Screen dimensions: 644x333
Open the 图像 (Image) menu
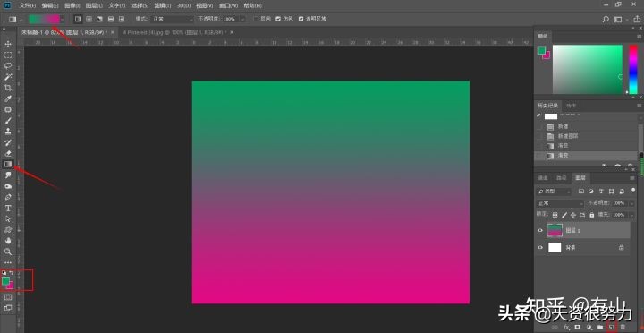72,5
